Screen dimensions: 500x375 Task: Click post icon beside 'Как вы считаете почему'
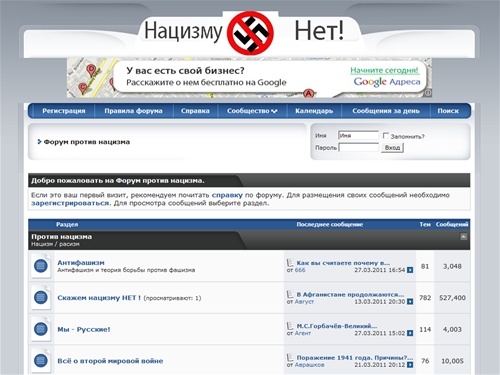[290, 263]
